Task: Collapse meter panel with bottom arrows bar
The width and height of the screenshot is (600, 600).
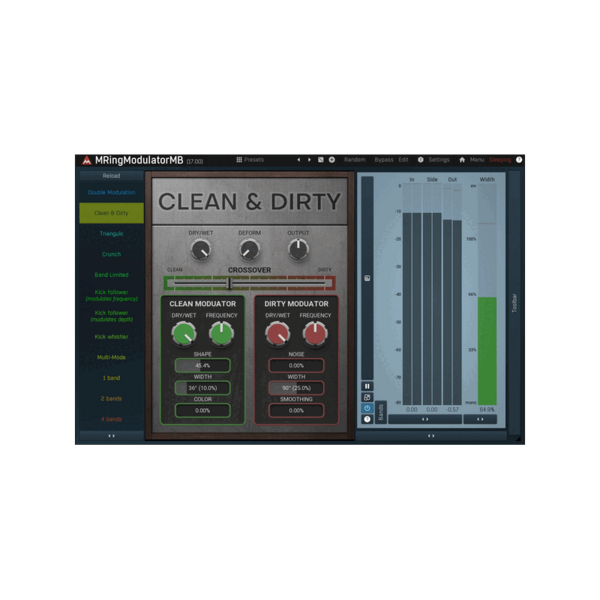Action: click(431, 436)
